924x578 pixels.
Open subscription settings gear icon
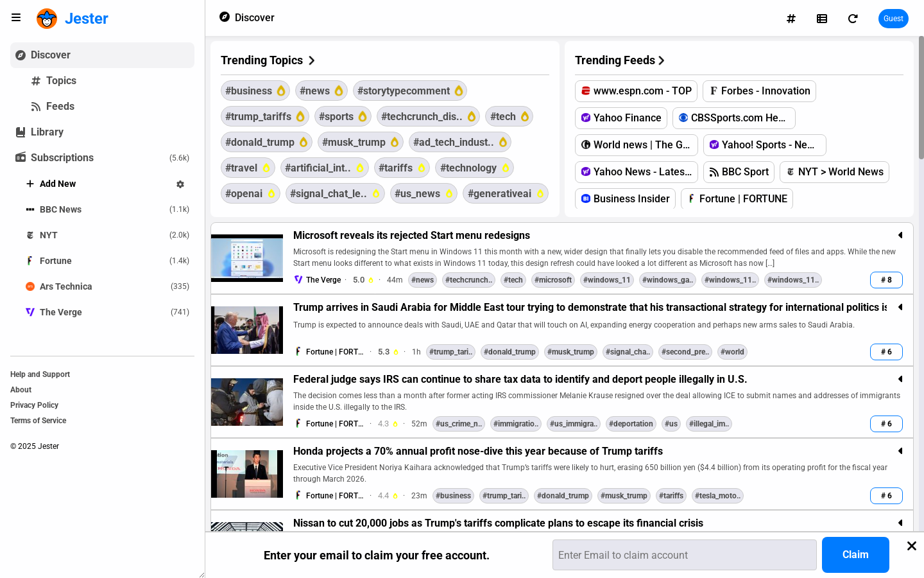[180, 184]
